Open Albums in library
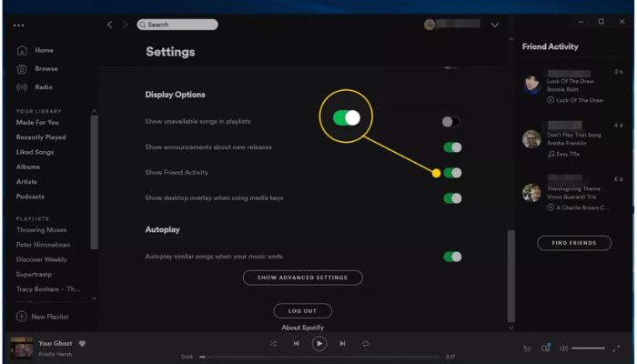The height and width of the screenshot is (364, 637). [x=28, y=167]
